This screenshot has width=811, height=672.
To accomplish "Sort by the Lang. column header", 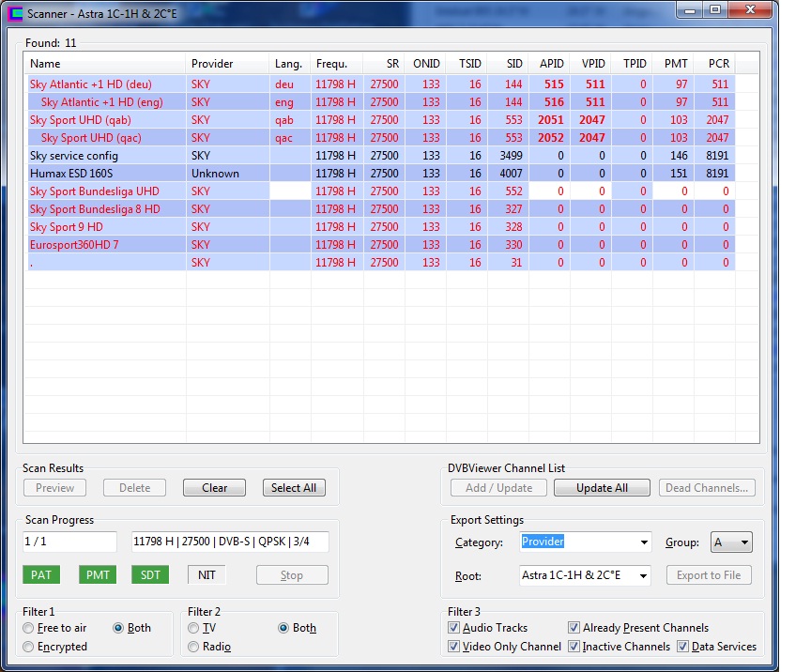I will pos(290,64).
